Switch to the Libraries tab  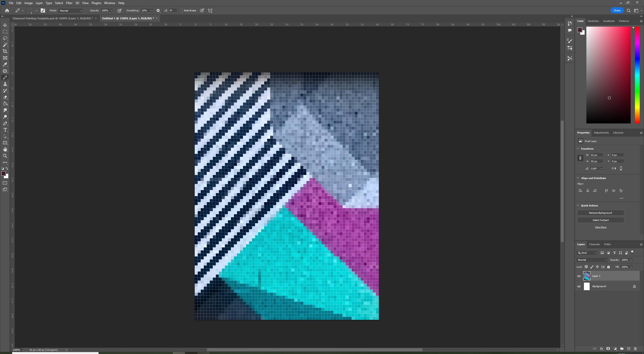(x=618, y=133)
